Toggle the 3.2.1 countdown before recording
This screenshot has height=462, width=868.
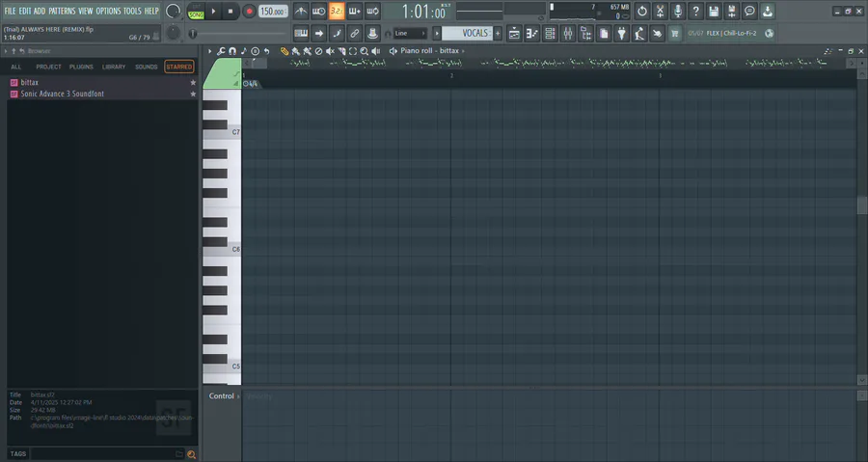[x=337, y=11]
